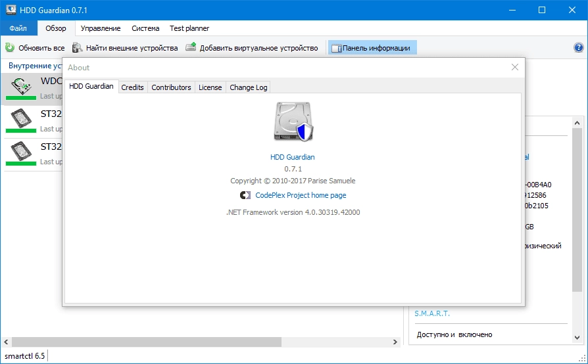Open the CodePlex Project home page link
The height and width of the screenshot is (364, 588).
coord(301,195)
